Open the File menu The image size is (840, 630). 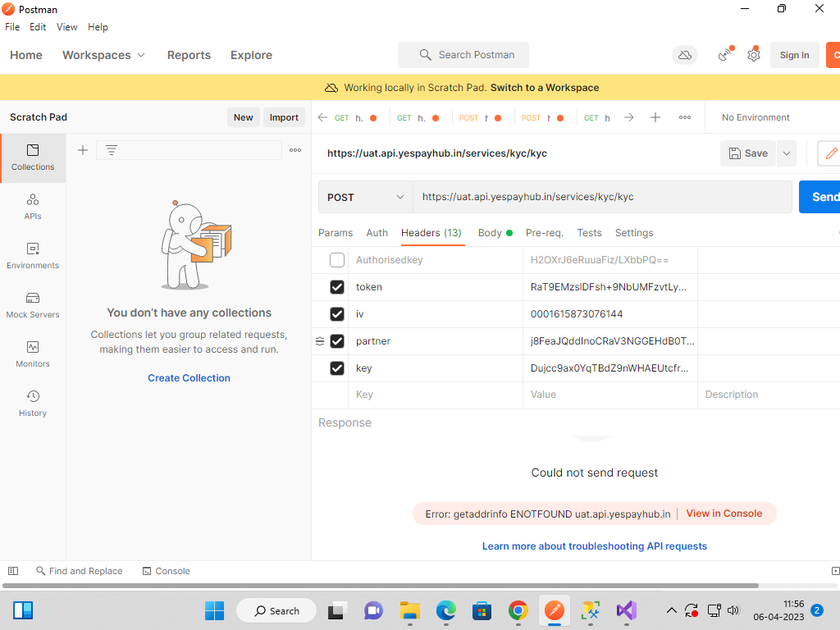(x=12, y=27)
